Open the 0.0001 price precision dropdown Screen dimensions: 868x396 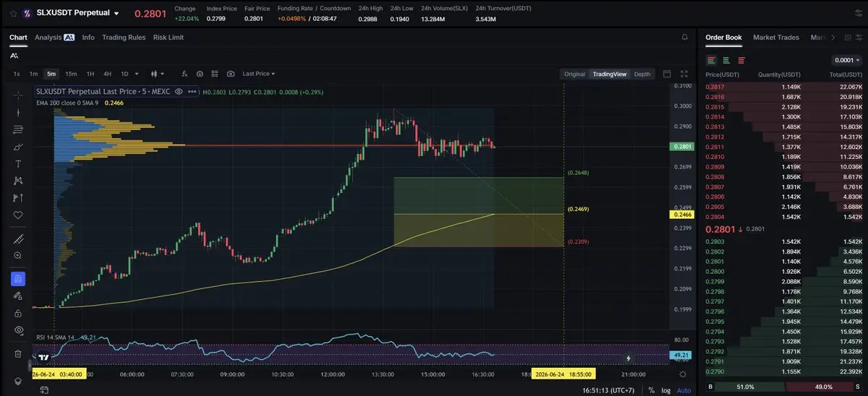pos(847,60)
